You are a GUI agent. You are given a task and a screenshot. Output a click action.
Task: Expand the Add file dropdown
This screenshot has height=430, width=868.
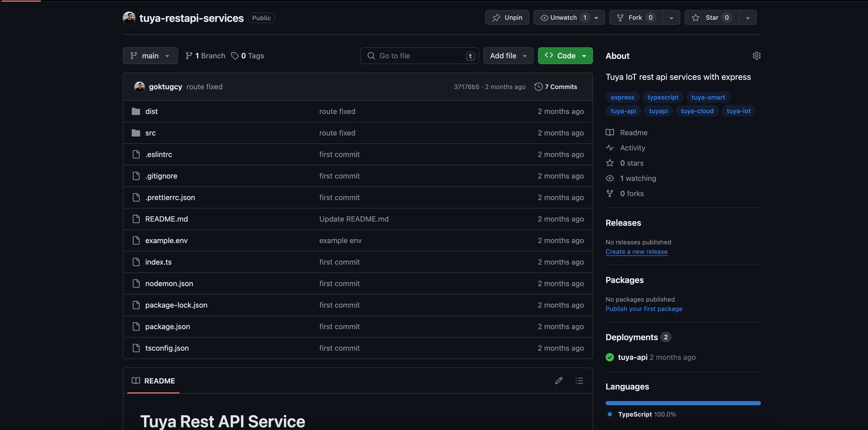point(508,56)
